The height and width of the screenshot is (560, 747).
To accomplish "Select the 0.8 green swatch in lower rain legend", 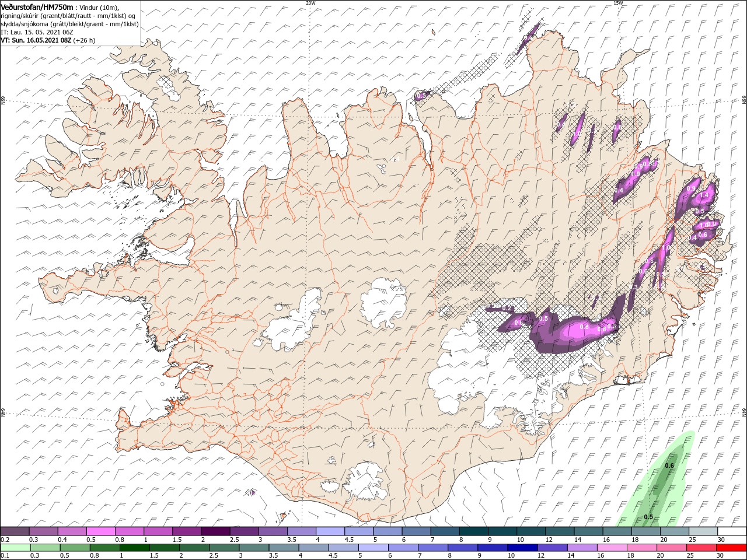I will [x=105, y=548].
